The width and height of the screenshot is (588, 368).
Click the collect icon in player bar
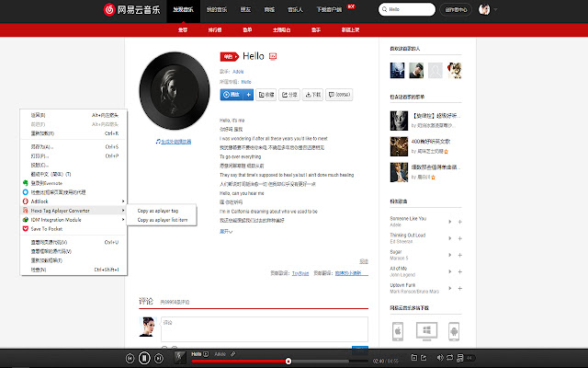click(414, 358)
